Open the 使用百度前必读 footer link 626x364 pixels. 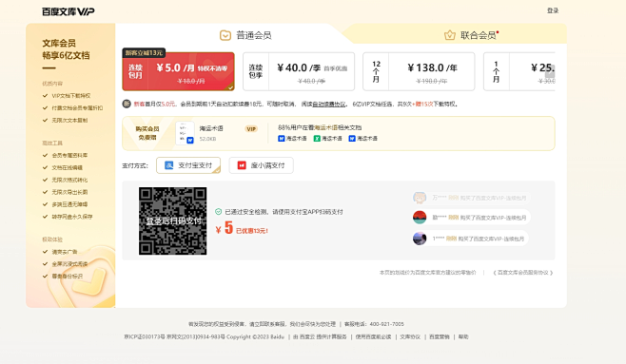373,336
